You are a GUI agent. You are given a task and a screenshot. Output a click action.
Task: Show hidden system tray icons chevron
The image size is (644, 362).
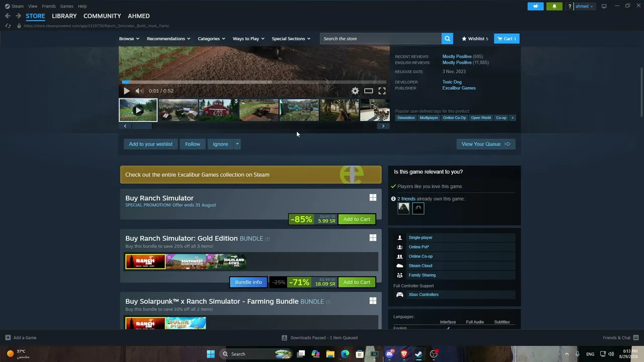pos(567,354)
